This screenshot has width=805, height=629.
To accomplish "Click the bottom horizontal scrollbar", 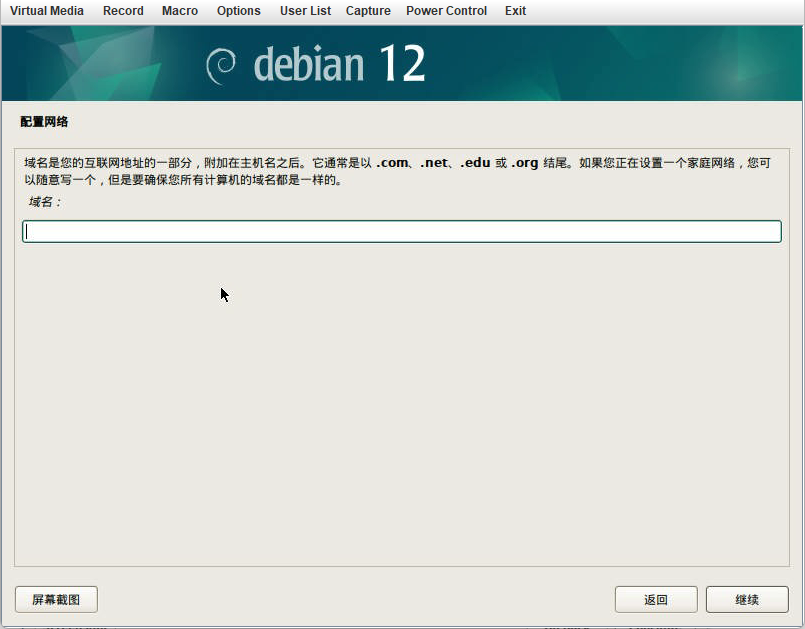I will 400,624.
